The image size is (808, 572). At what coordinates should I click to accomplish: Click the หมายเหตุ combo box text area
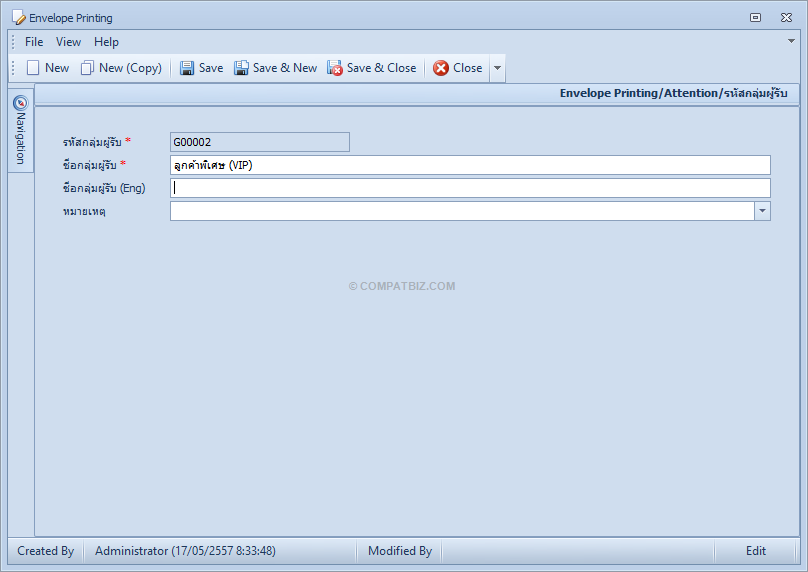pyautogui.click(x=462, y=211)
